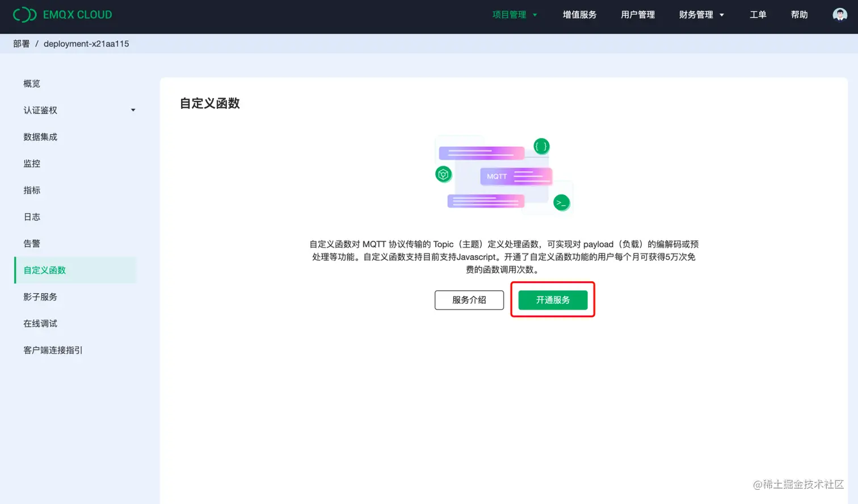858x504 pixels.
Task: Switch to the 监控 section
Action: (x=31, y=163)
